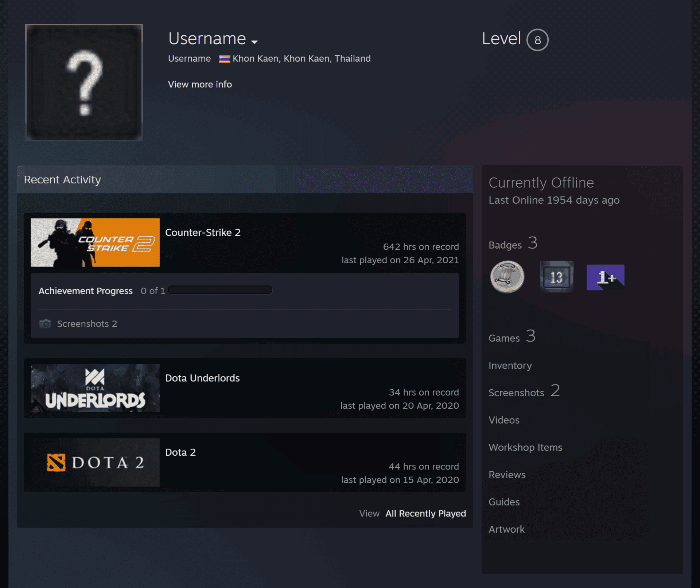This screenshot has width=700, height=588.
Task: Click the Achievement Progress bar
Action: [220, 290]
